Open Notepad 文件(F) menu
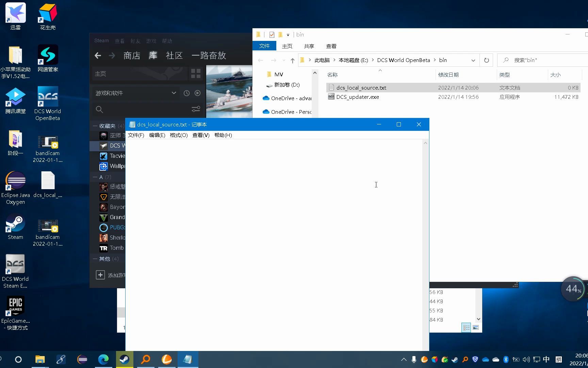Image resolution: width=588 pixels, height=368 pixels. tap(136, 135)
